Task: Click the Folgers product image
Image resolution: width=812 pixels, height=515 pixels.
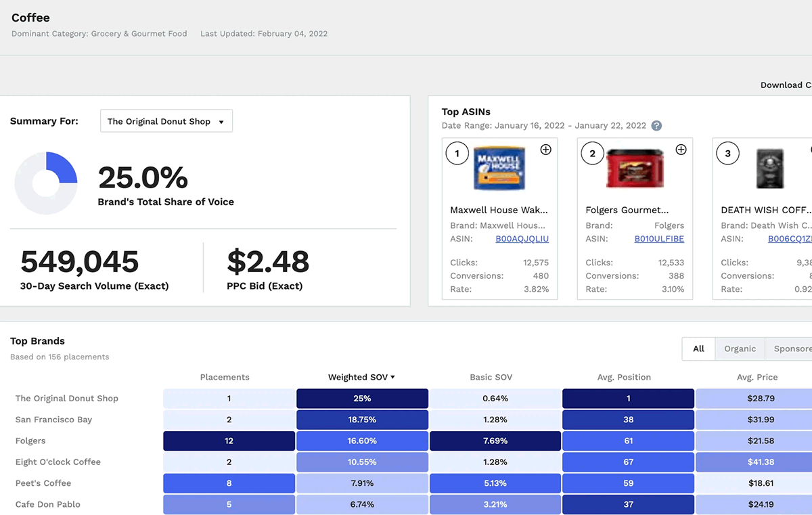Action: [635, 168]
